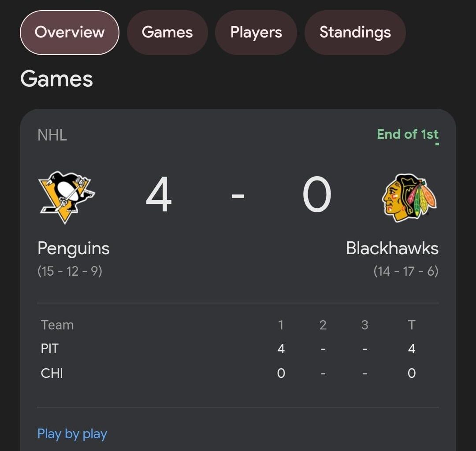Click the Team column header
Screen dimensions: 476x451
(x=56, y=325)
